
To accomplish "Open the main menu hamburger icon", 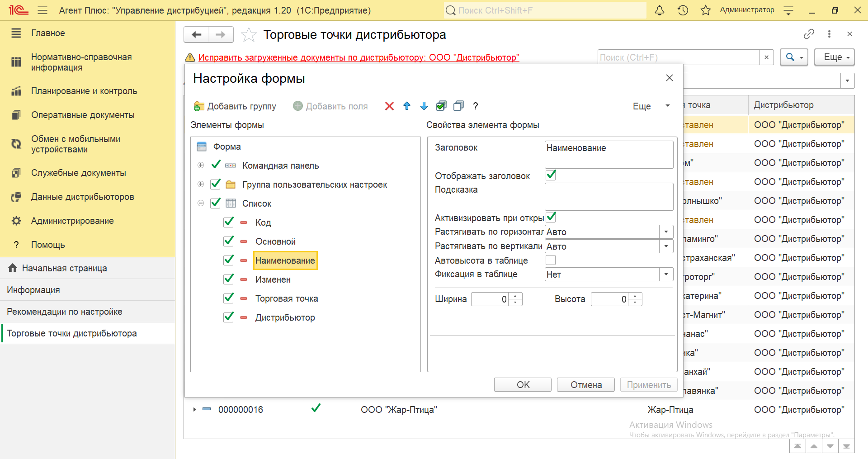I will [x=42, y=10].
